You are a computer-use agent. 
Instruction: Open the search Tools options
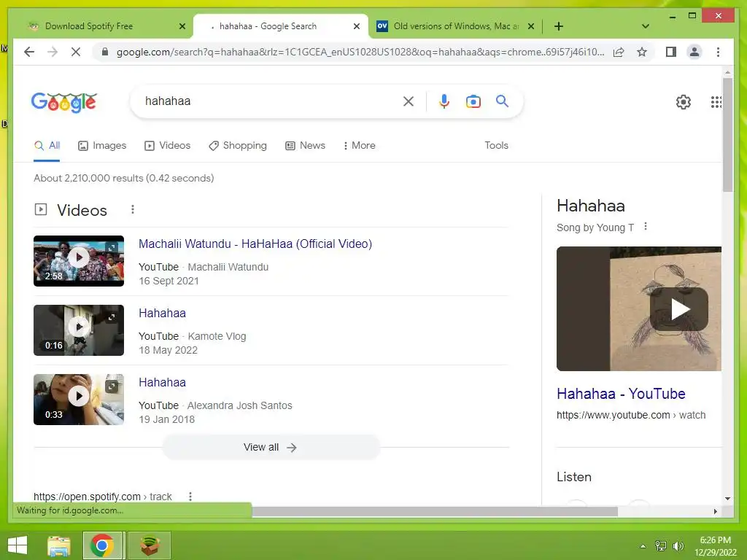pyautogui.click(x=496, y=146)
